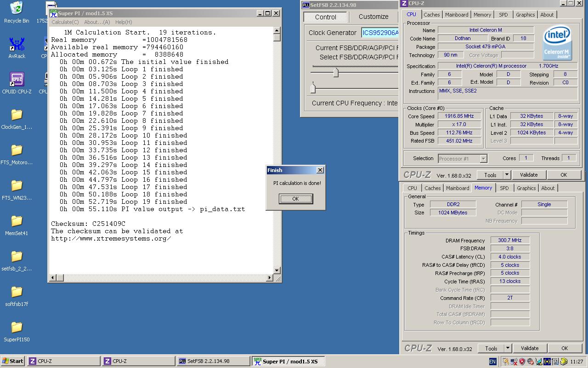
Task: Open the red shield security alert tray icon
Action: [x=522, y=362]
